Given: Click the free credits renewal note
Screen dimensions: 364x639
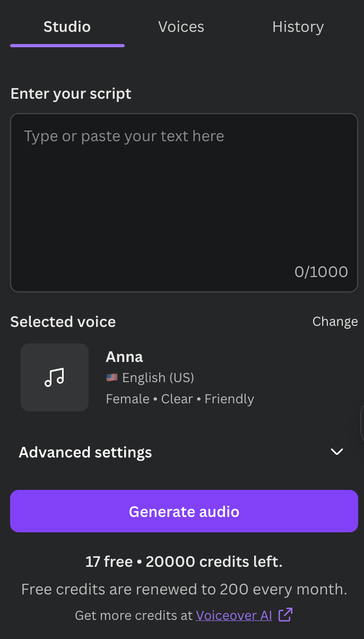Looking at the screenshot, I should tap(184, 589).
